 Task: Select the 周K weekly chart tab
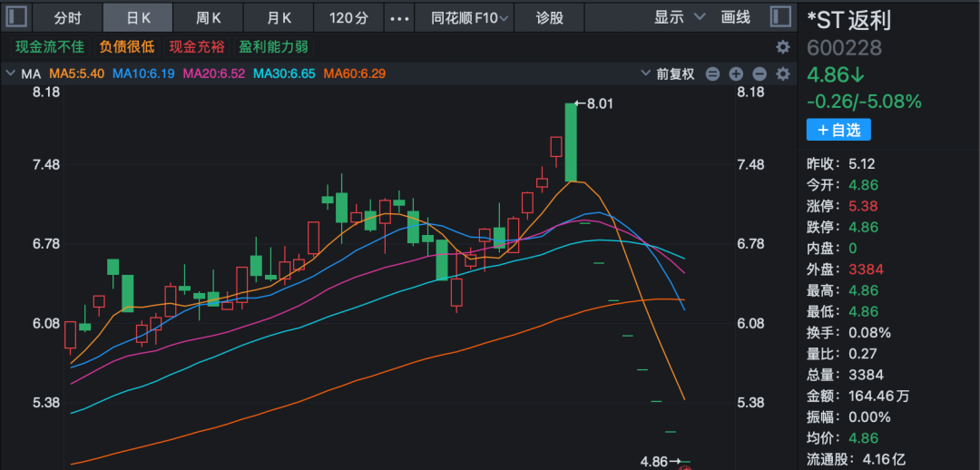pyautogui.click(x=209, y=17)
